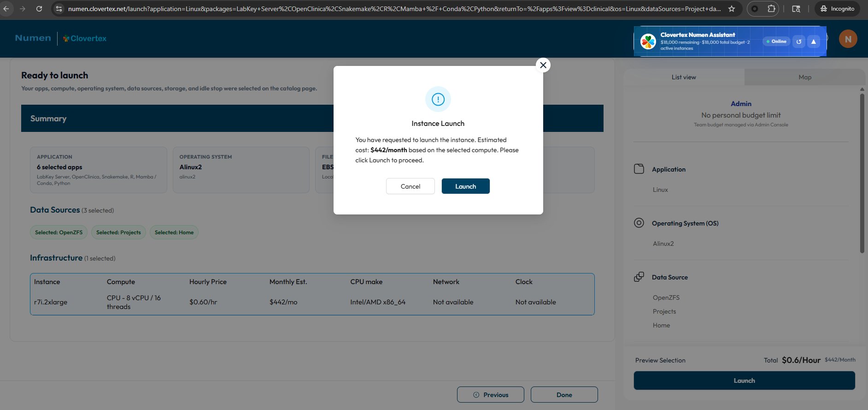
Task: Click the Infrastructure heading
Action: (56, 258)
